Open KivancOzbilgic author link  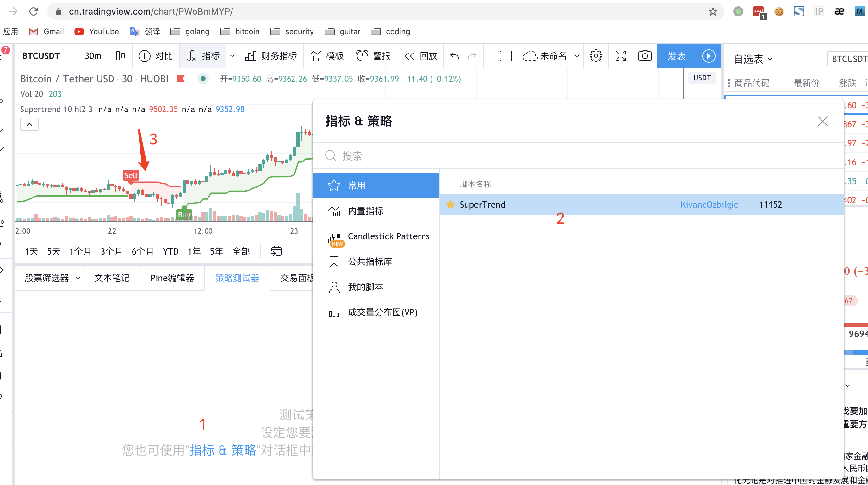tap(709, 205)
